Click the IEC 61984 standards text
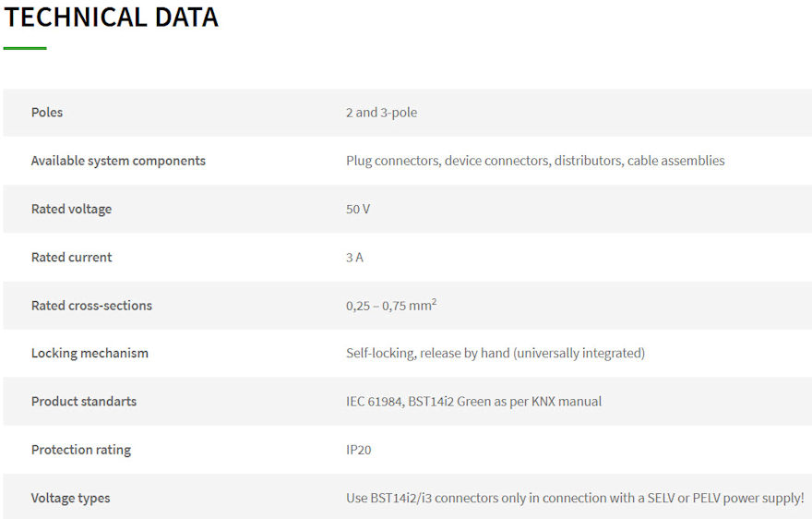 (x=473, y=402)
